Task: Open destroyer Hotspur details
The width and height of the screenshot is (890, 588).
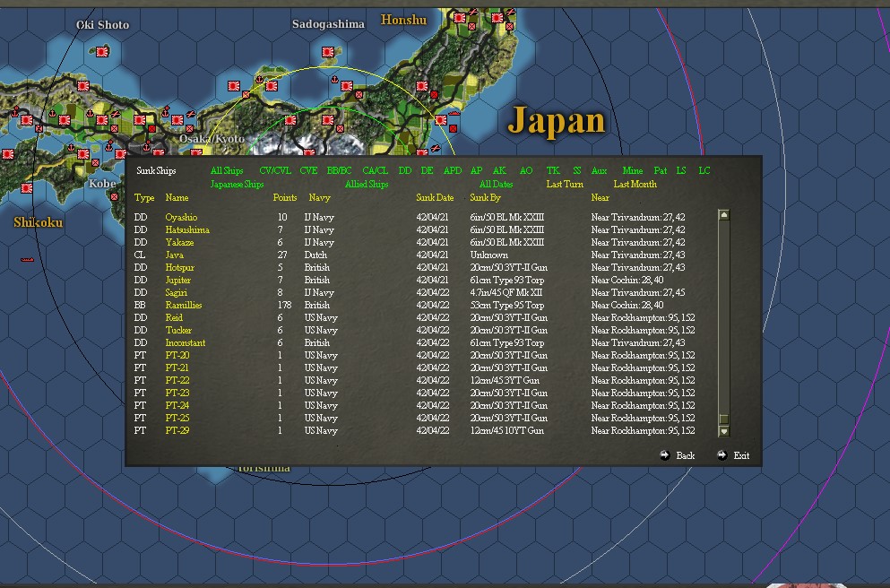Action: 179,267
